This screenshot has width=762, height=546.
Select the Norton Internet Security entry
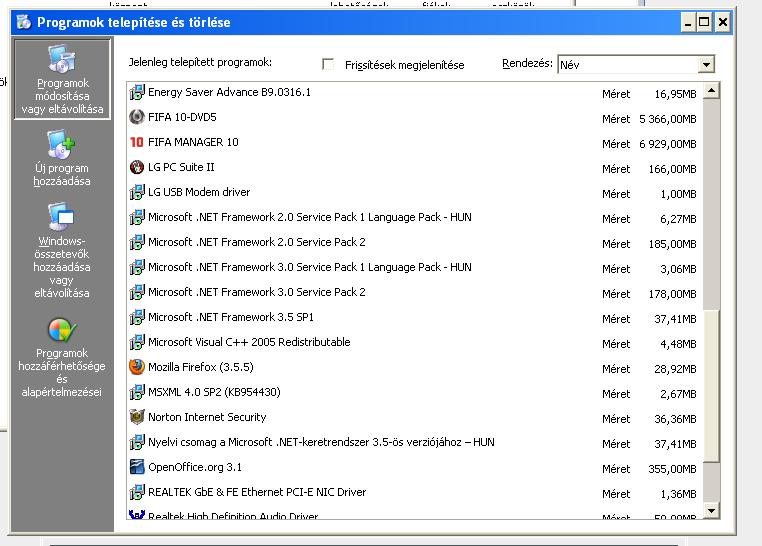tap(414, 418)
